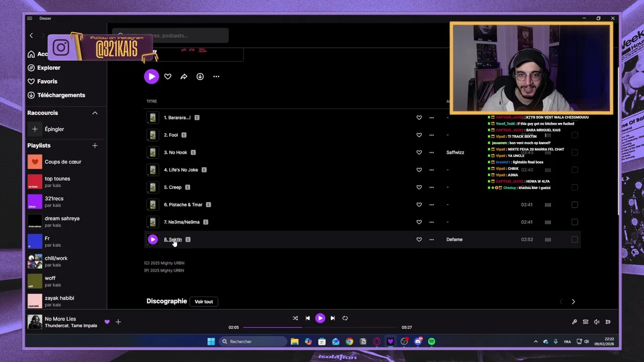Open more options for track Fool

click(432, 135)
